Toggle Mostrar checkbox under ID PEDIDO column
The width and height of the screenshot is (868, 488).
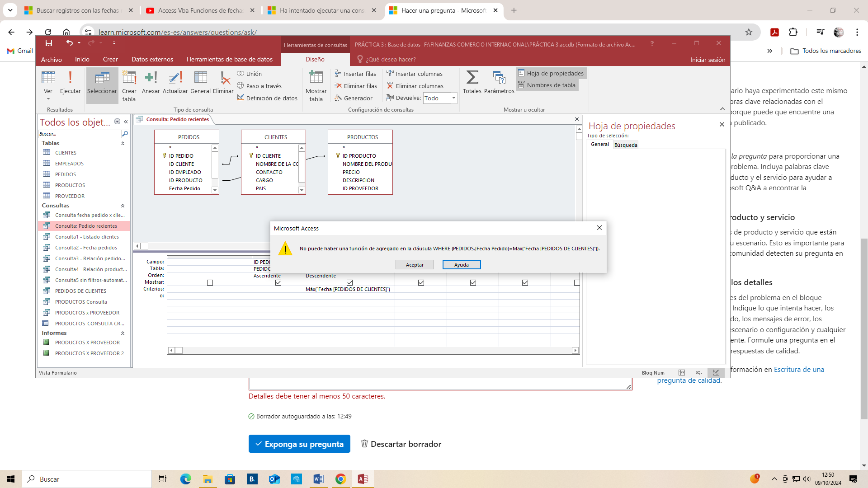point(278,282)
